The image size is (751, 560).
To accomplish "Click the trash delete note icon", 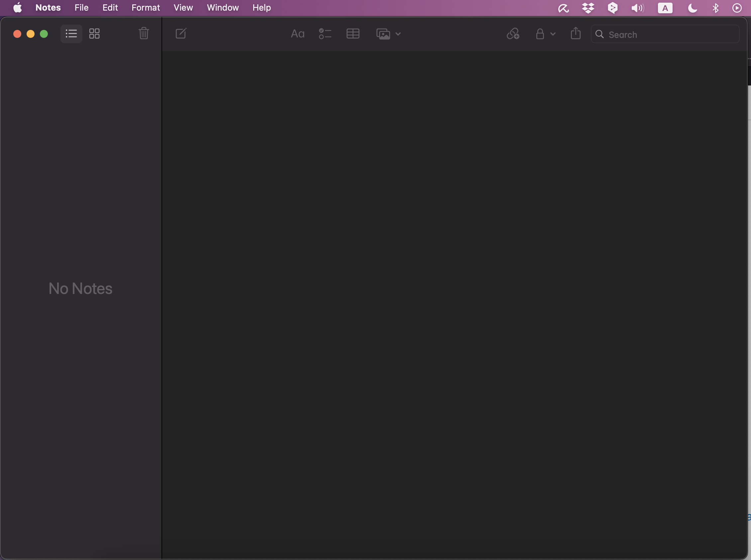I will pyautogui.click(x=144, y=34).
